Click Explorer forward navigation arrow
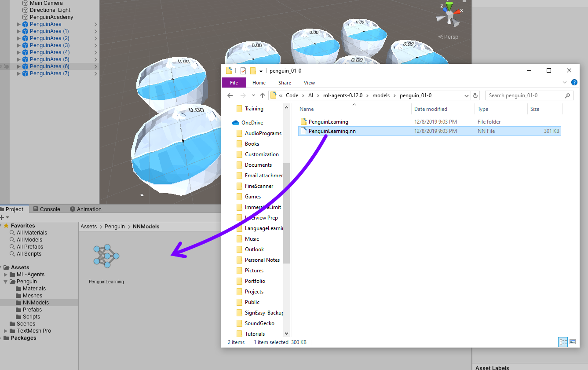588x370 pixels. point(242,95)
